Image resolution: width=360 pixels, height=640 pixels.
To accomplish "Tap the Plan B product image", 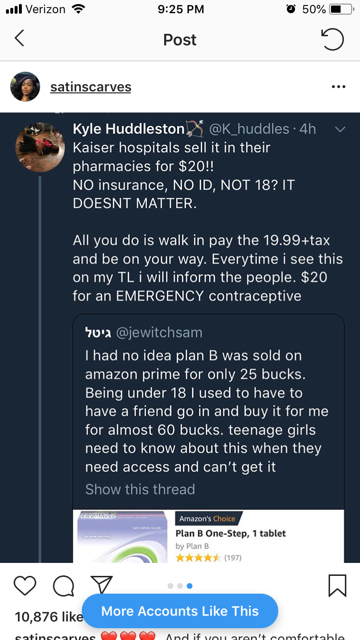I will 122,536.
